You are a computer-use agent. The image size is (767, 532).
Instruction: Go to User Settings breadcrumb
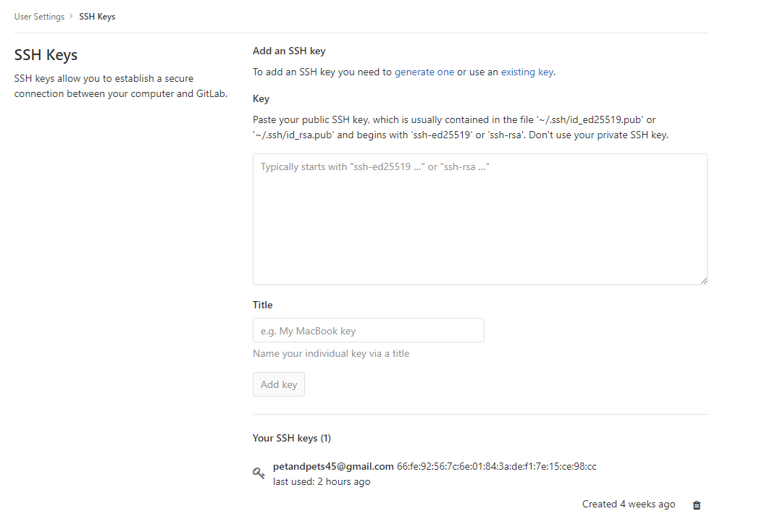click(x=39, y=17)
